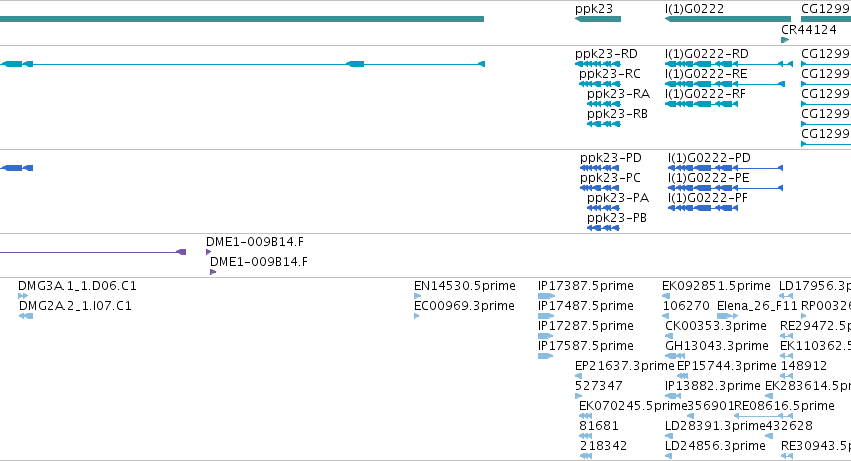Image resolution: width=851 pixels, height=461 pixels.
Task: Open the ppk23-RC transcript label
Action: pyautogui.click(x=609, y=74)
